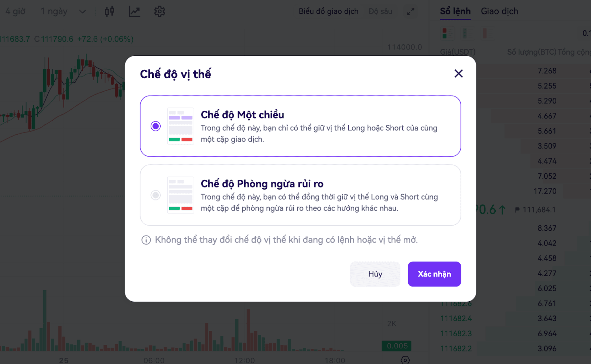
Task: Click the Xác nhận button
Action: pyautogui.click(x=434, y=274)
